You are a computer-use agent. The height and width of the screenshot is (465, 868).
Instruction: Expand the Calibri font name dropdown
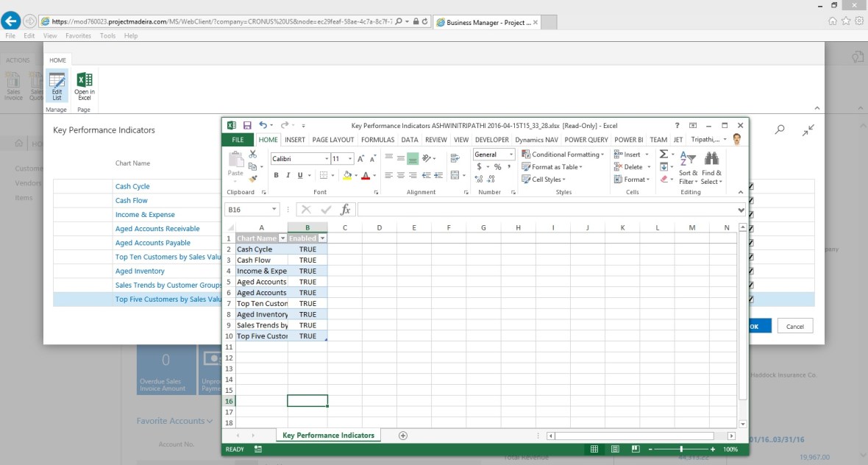coord(327,159)
